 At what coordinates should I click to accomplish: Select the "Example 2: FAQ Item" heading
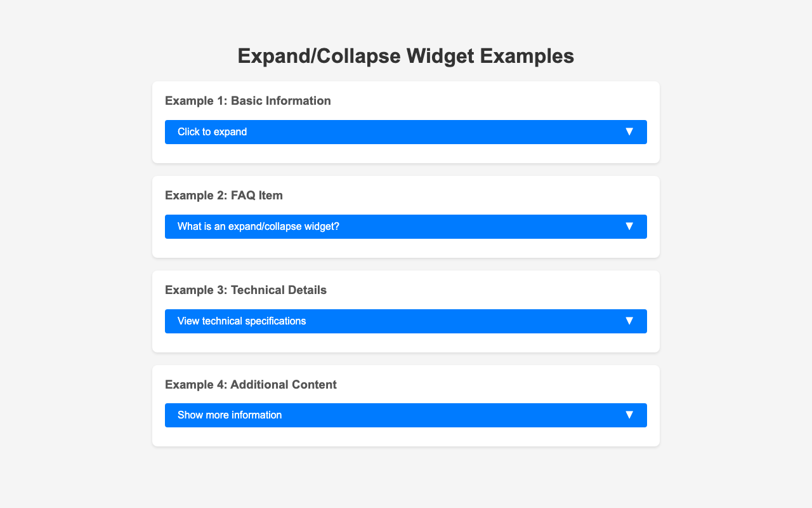224,196
